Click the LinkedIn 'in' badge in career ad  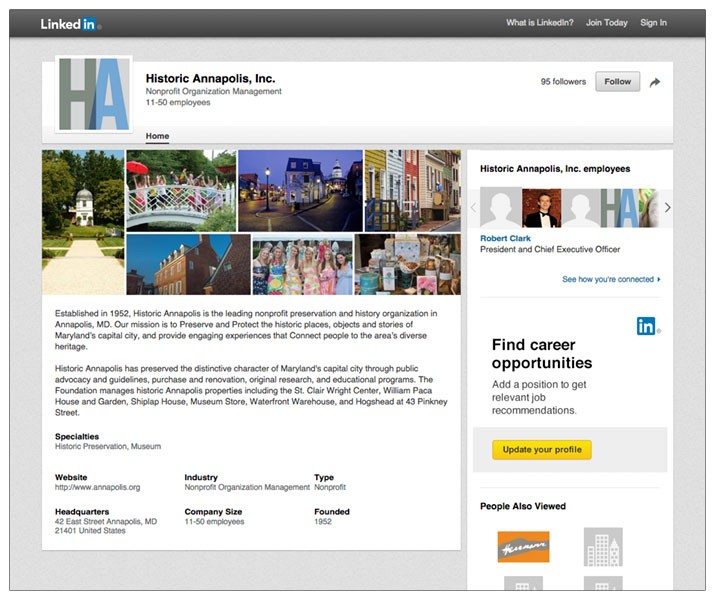pos(648,326)
